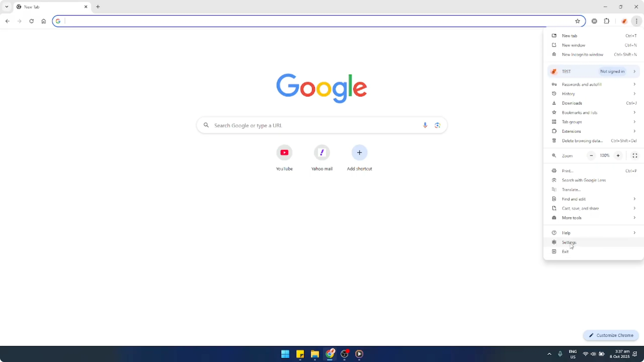
Task: Increase zoom with the plus button
Action: click(x=618, y=156)
